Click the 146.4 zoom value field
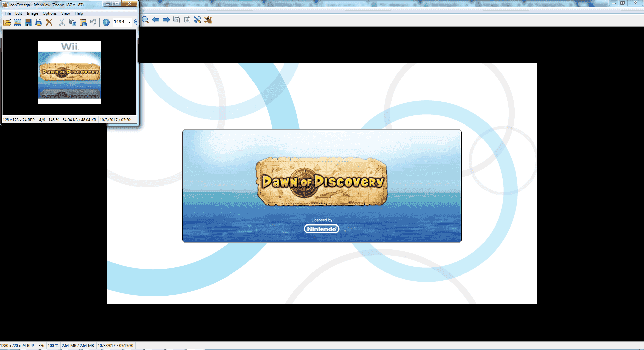The image size is (644, 350). [120, 22]
